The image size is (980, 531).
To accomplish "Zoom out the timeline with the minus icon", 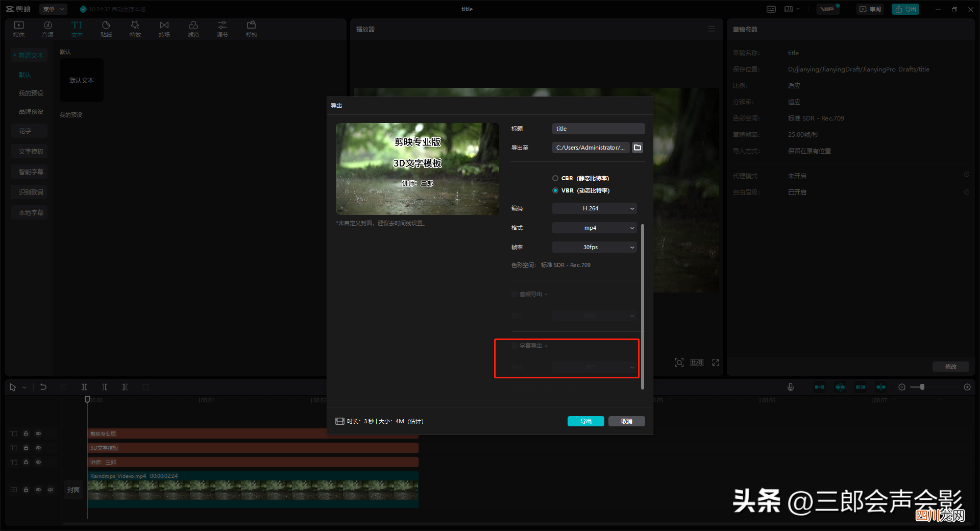I will point(902,387).
